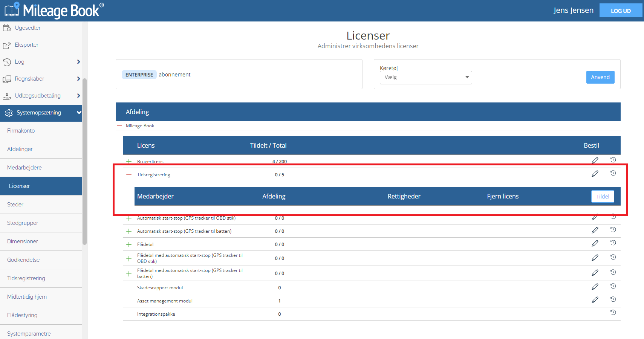Open Tidsregistrering in the sidebar menu
Viewport: 644px width, 339px height.
click(x=41, y=278)
